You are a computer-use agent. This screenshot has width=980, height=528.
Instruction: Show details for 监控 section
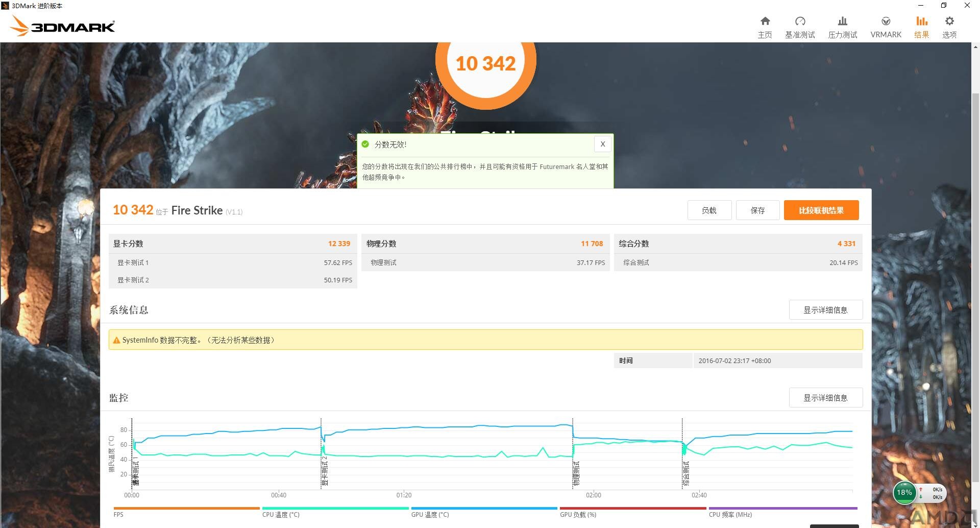pyautogui.click(x=825, y=398)
